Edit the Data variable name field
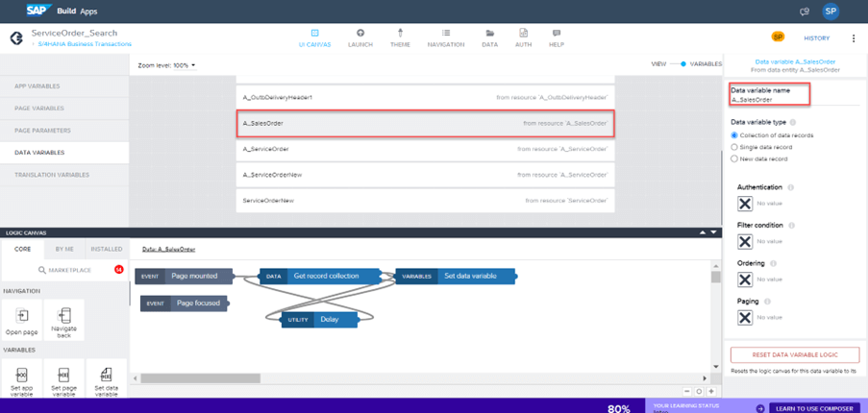 point(794,100)
